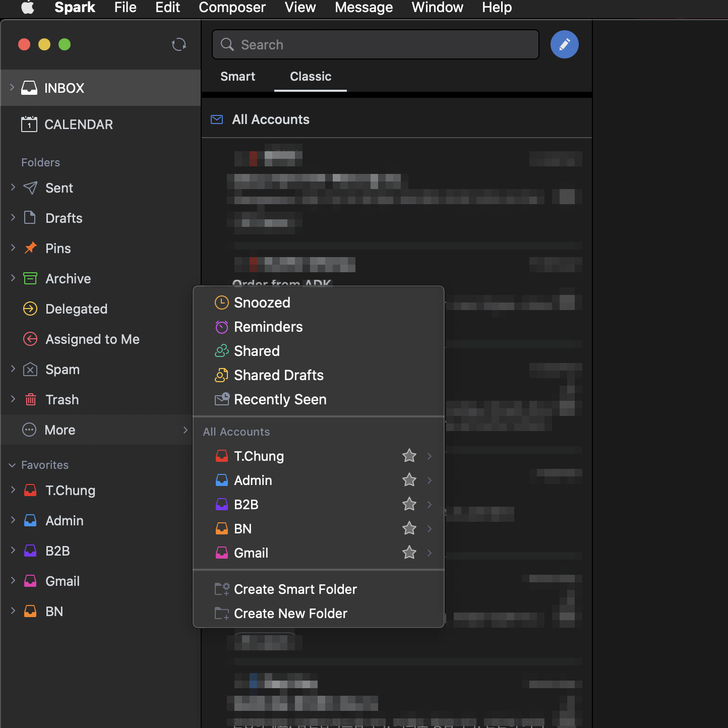The image size is (728, 728).
Task: Expand the Sent folder chevron
Action: pyautogui.click(x=13, y=187)
